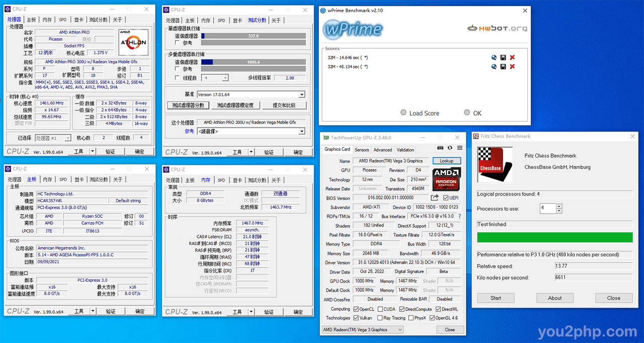644x343 pixels.
Task: Click the 提交和比較 submit and compare button
Action: coord(283,106)
